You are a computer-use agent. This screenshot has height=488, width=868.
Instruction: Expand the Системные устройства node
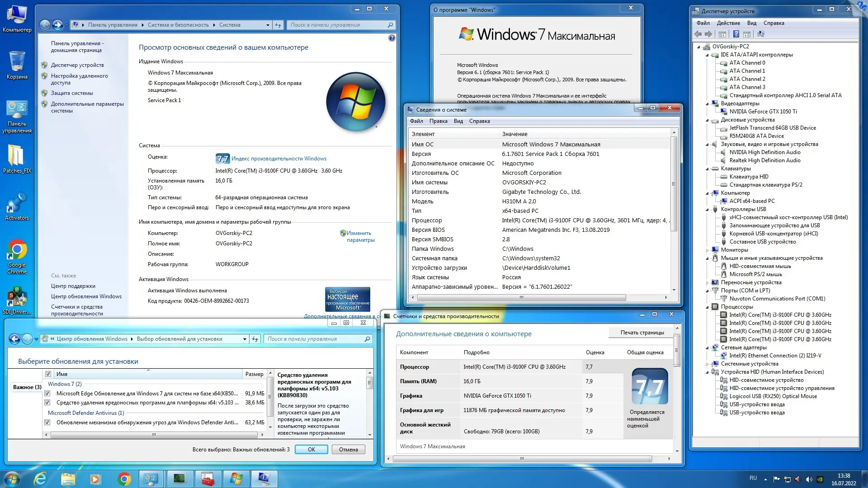click(x=708, y=364)
